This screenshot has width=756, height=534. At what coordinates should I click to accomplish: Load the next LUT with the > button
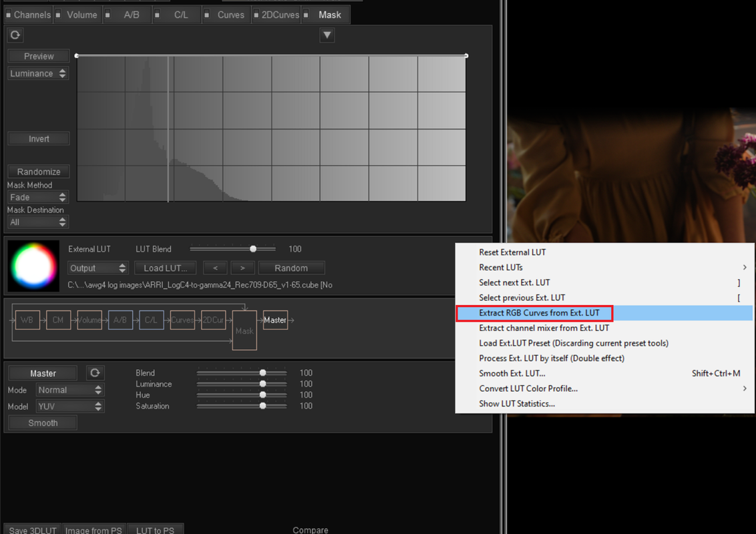242,268
